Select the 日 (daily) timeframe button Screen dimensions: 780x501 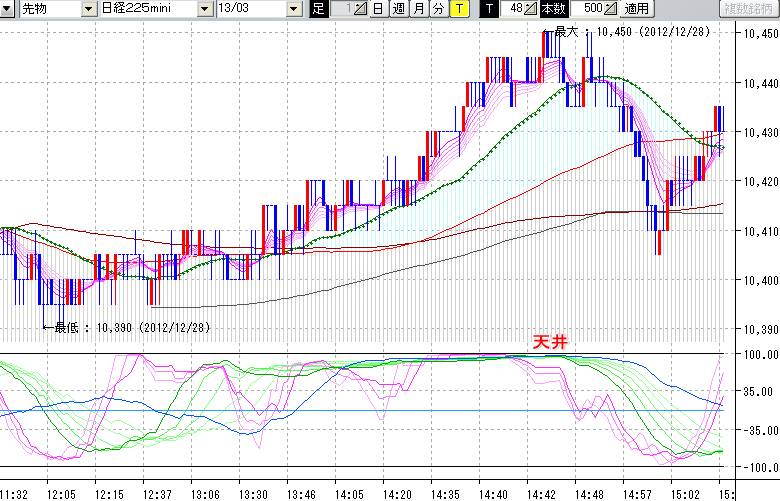(x=377, y=9)
